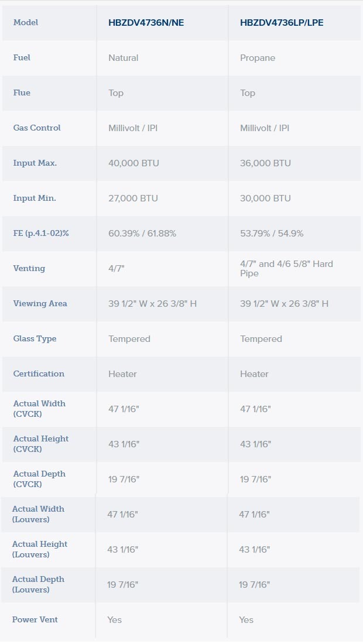The height and width of the screenshot is (644, 363).
Task: Select the Viewing Area row label
Action: click(x=40, y=303)
